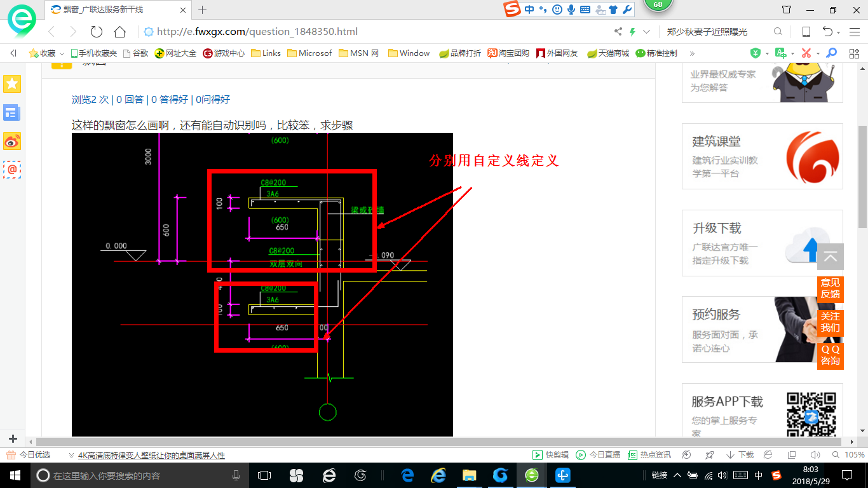868x488 pixels.
Task: Click the search magnifier icon beside search box
Action: (x=778, y=32)
